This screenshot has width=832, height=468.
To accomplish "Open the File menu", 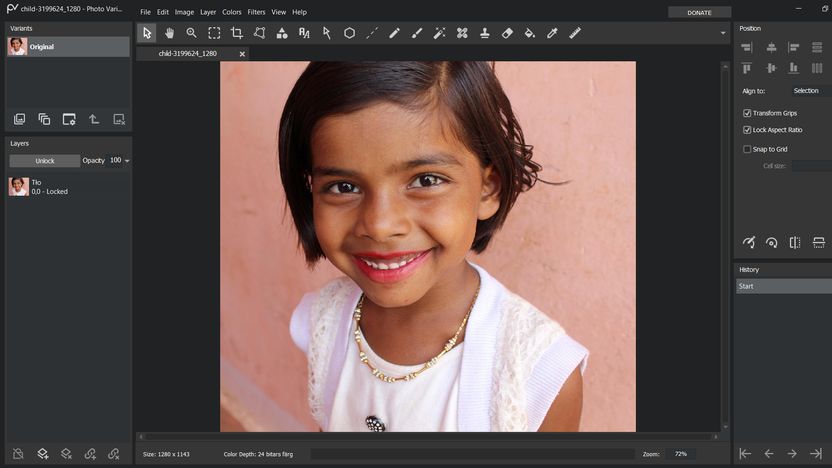I will tap(145, 12).
